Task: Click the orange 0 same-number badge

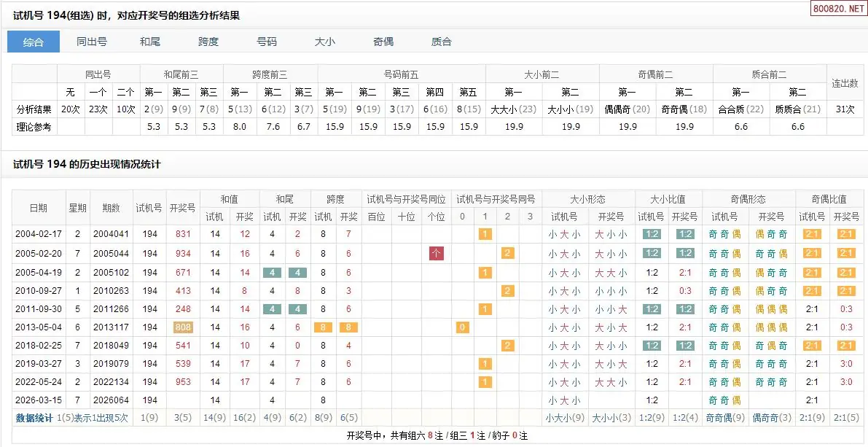Action: point(462,327)
